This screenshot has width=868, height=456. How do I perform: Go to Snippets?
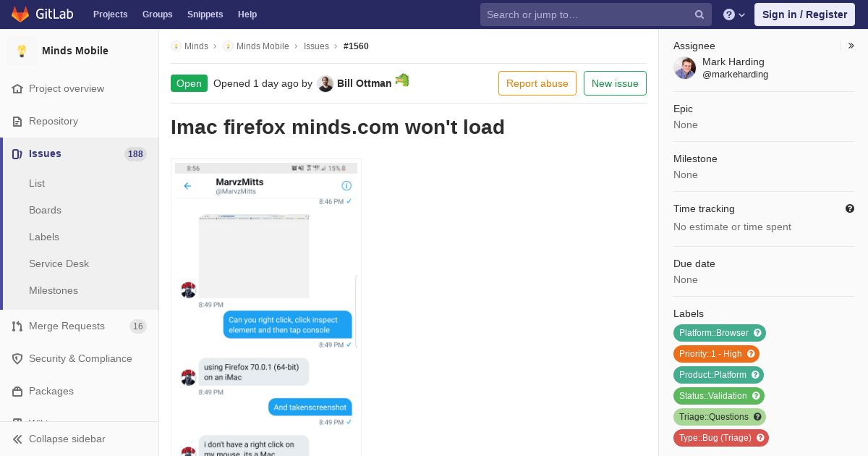click(205, 14)
